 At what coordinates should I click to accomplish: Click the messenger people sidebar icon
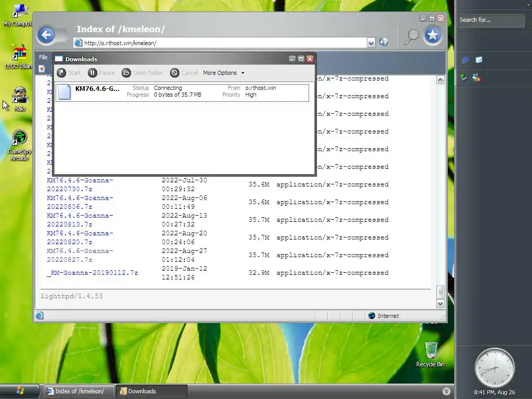click(476, 78)
